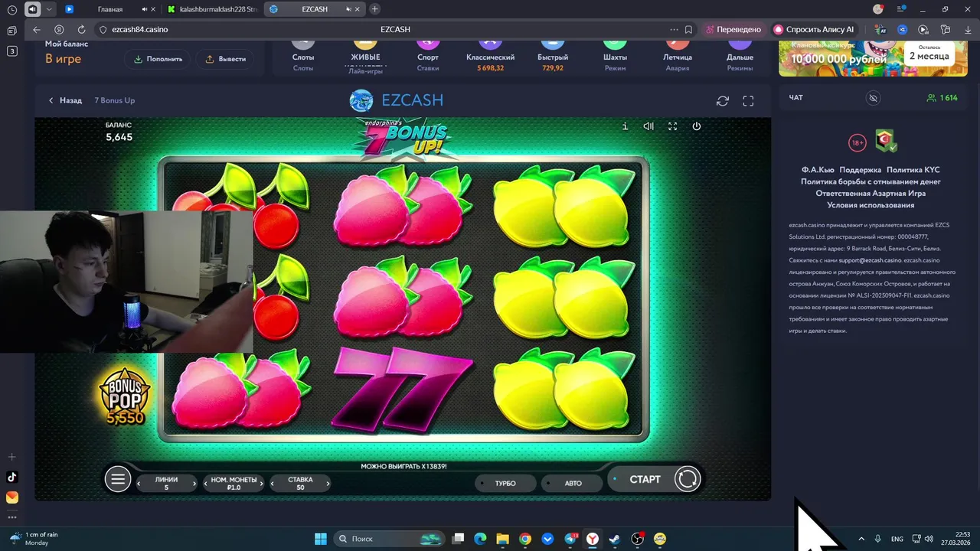980x551 pixels.
Task: Open browser downloads icon
Action: pos(967,29)
